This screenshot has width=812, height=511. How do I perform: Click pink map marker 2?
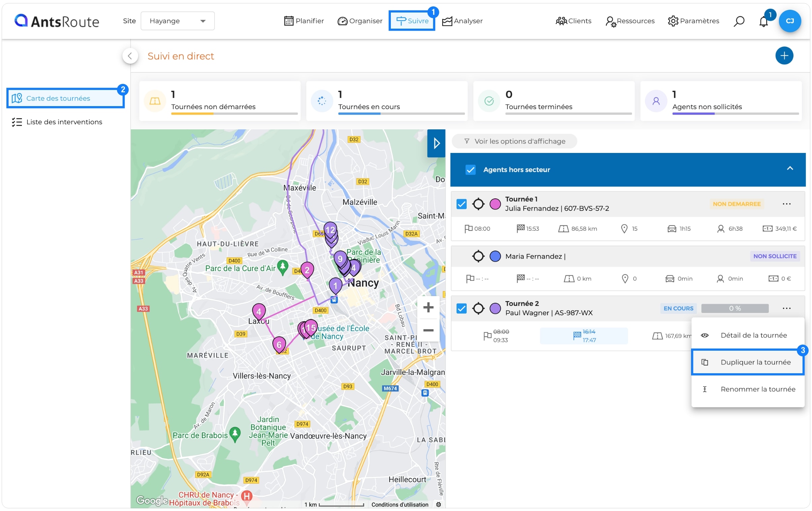tap(307, 271)
